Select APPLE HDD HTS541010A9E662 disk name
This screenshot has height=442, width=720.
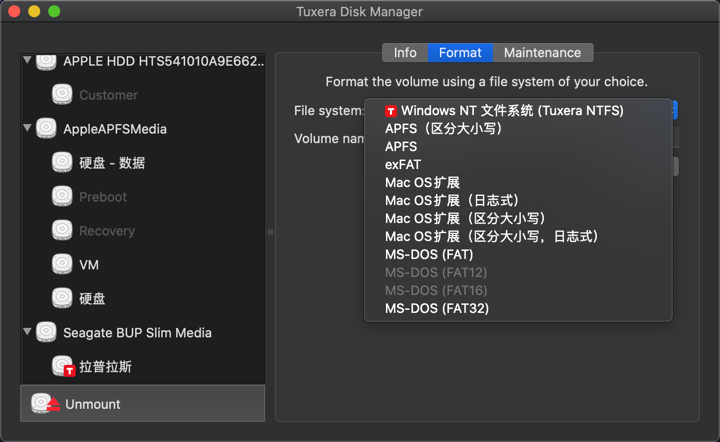(163, 61)
